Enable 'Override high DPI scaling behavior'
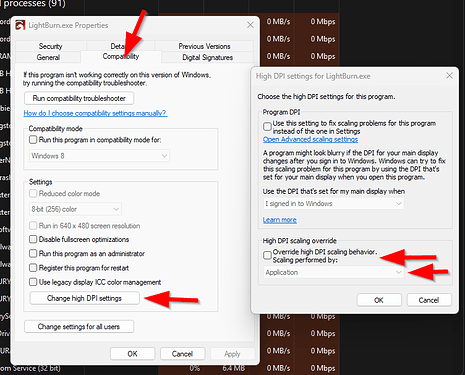Screen dimensions: 465x375 click(267, 255)
